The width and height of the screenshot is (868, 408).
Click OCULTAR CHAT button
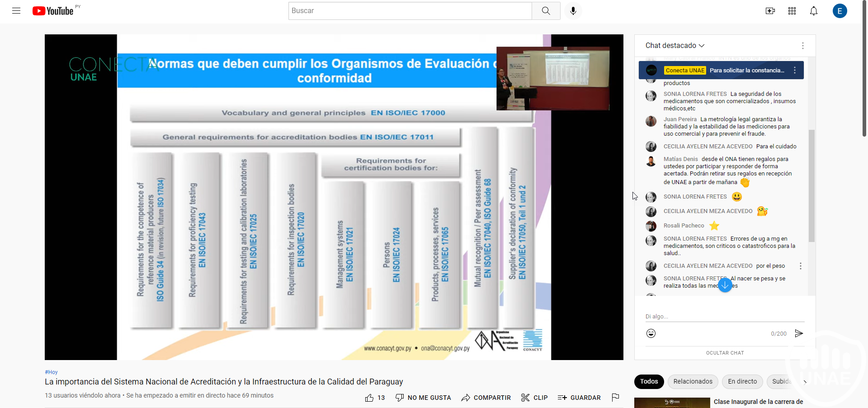pos(725,353)
